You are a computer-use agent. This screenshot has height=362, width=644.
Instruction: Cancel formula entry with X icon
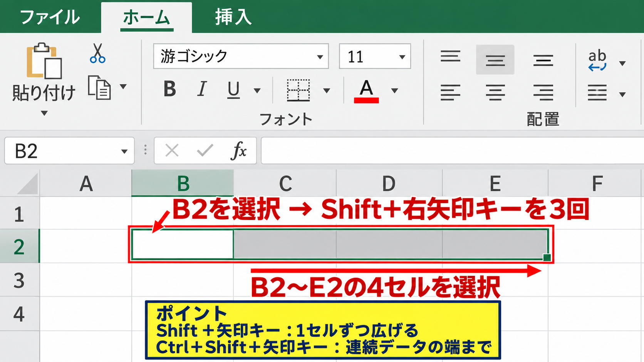click(x=172, y=150)
